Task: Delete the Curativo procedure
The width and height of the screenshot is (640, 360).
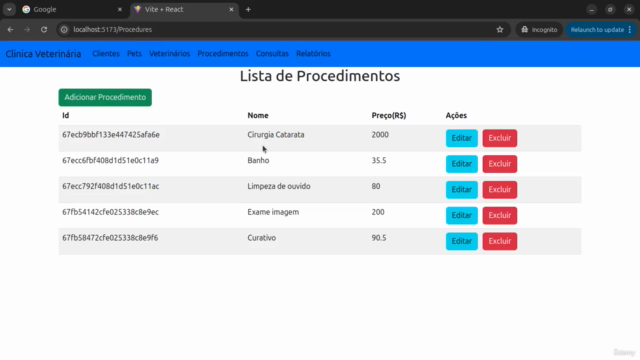Action: pyautogui.click(x=500, y=241)
